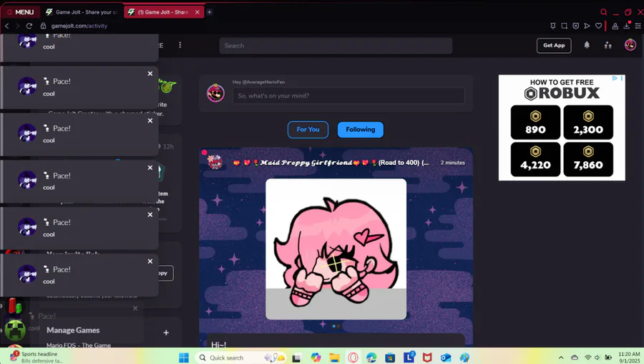Image resolution: width=644 pixels, height=364 pixels.
Task: Open the Opera GX MENU button
Action: (x=20, y=12)
